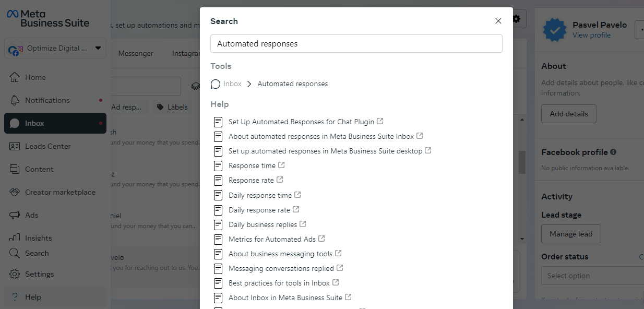Click document icon beside Daily response rate
644x309 pixels.
218,210
